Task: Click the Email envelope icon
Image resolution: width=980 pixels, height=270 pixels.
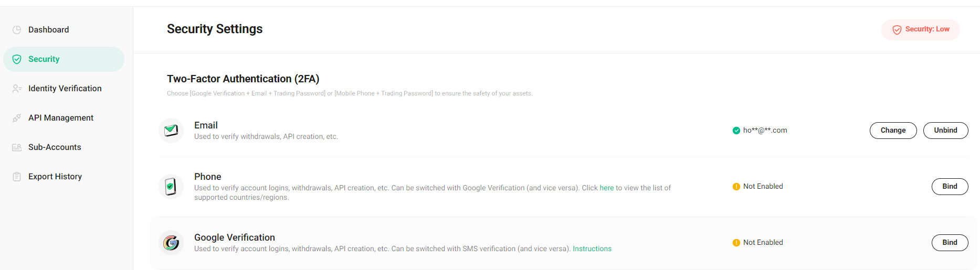Action: (x=171, y=131)
